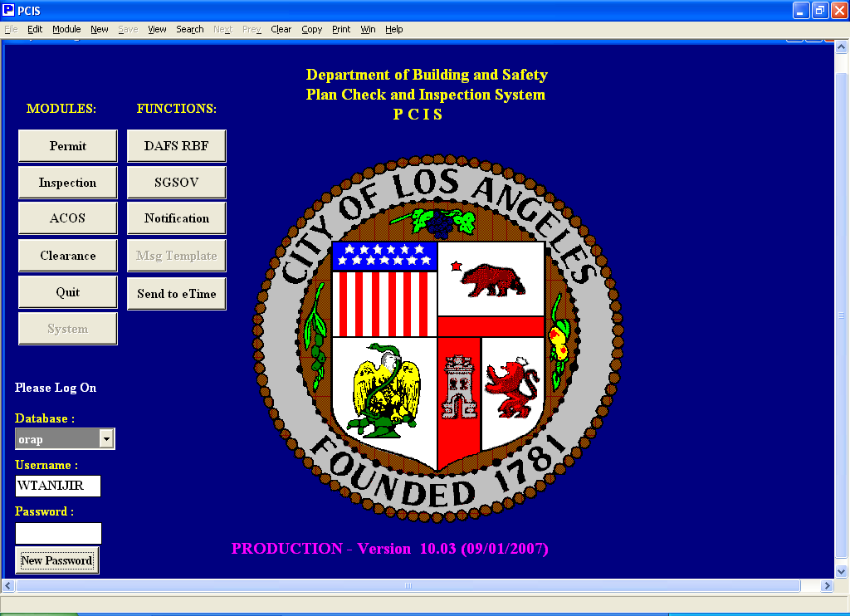Click Send to eTime
The width and height of the screenshot is (850, 616).
click(176, 292)
